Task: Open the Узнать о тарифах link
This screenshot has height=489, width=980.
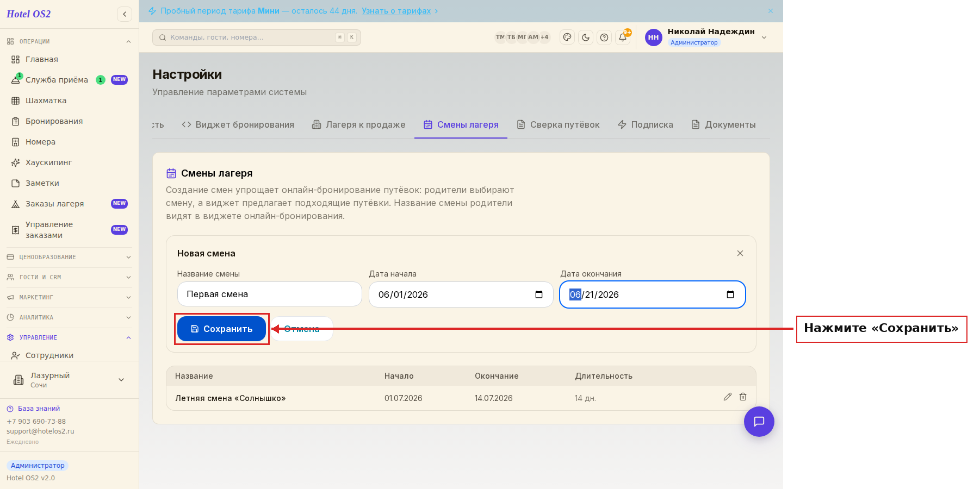Action: point(396,11)
